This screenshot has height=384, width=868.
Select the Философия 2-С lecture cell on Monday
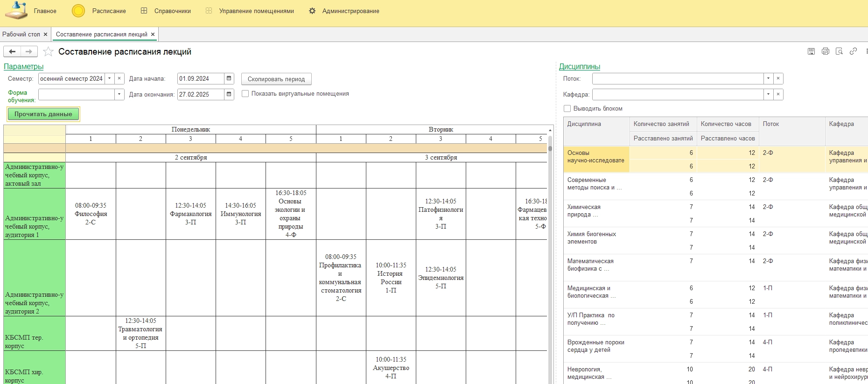(x=91, y=214)
